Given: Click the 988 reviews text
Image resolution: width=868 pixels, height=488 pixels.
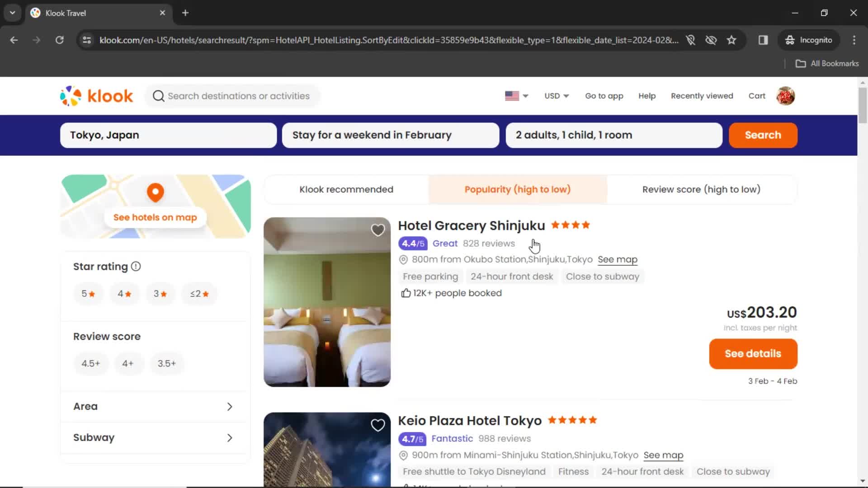Looking at the screenshot, I should 505,439.
